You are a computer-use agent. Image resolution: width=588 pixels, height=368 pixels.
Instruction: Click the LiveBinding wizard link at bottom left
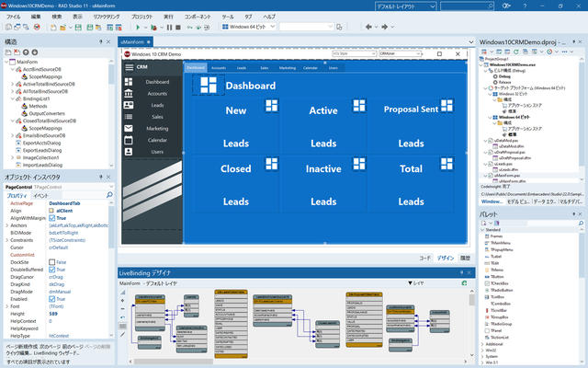pos(57,353)
